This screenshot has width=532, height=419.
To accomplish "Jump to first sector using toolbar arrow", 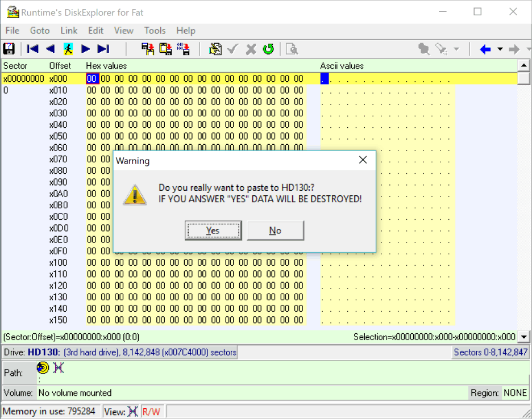I will (x=33, y=49).
